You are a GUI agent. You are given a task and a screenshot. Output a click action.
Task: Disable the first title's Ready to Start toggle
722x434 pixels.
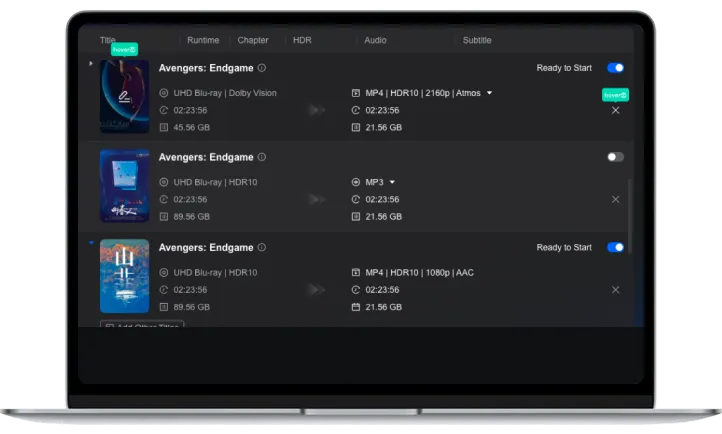[615, 68]
